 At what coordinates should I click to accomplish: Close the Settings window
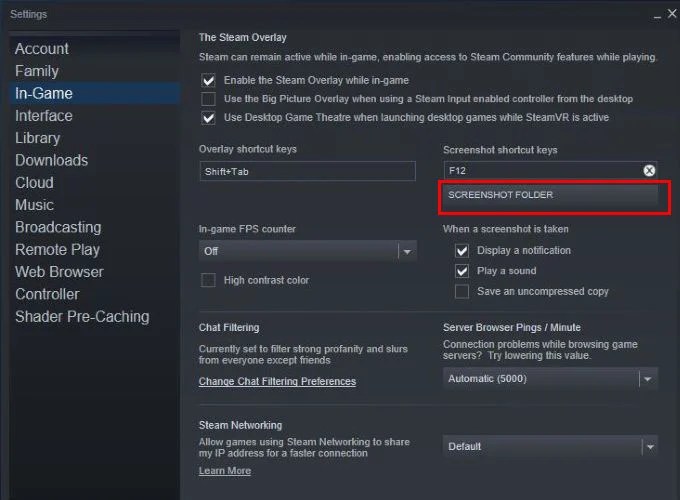coord(672,14)
